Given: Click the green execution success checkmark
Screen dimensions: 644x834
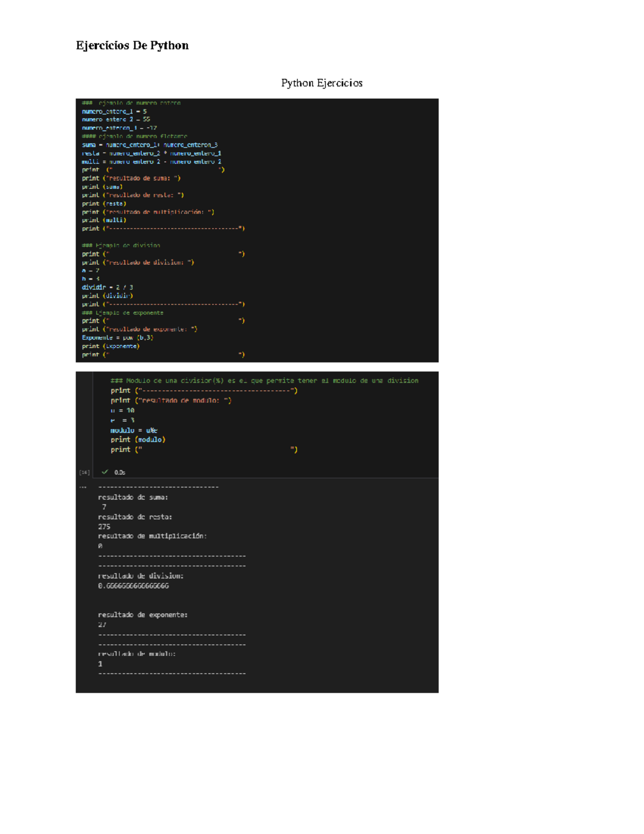Looking at the screenshot, I should coord(105,472).
